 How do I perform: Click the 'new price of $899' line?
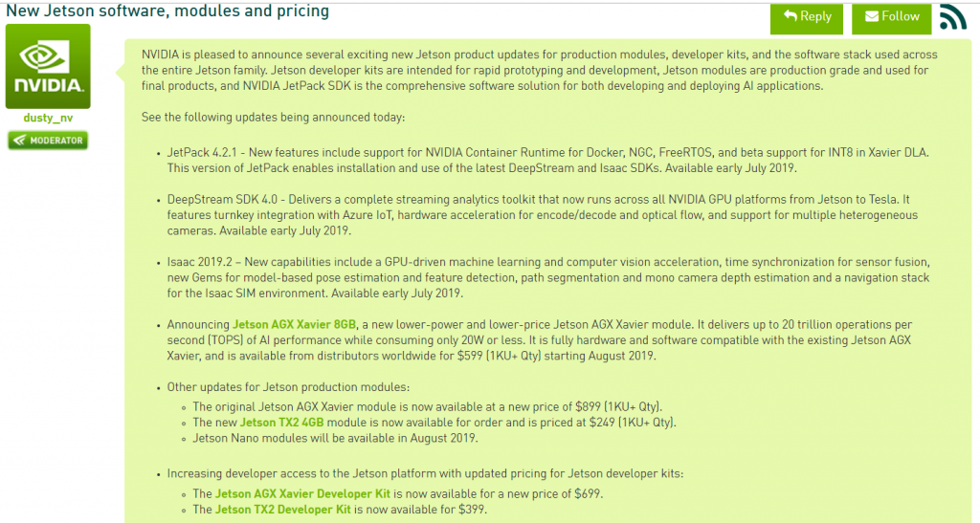[428, 407]
